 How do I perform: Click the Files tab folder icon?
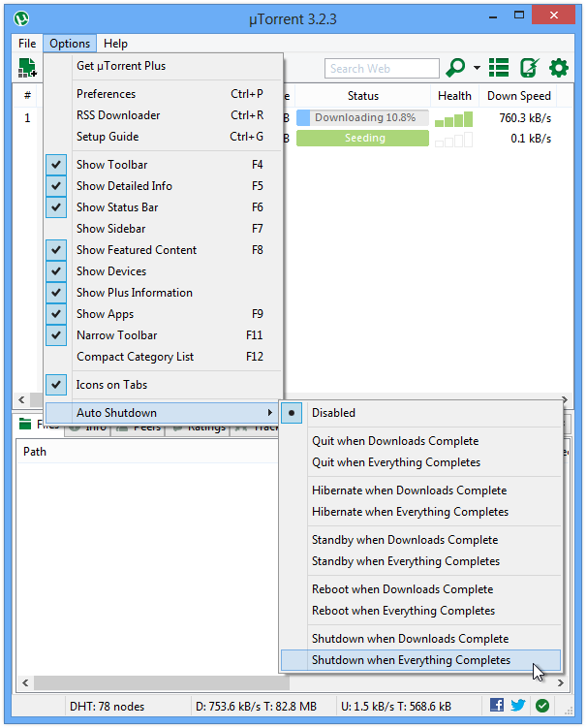[x=24, y=424]
